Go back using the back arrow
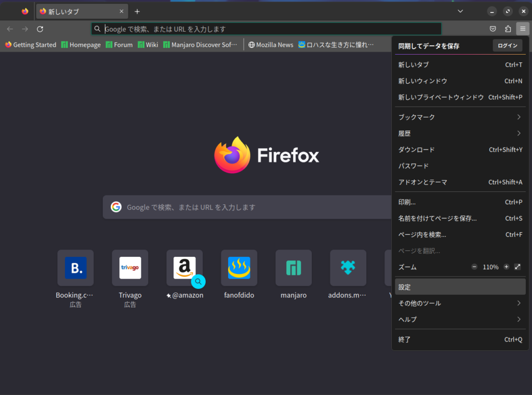The width and height of the screenshot is (532, 395). (x=10, y=29)
